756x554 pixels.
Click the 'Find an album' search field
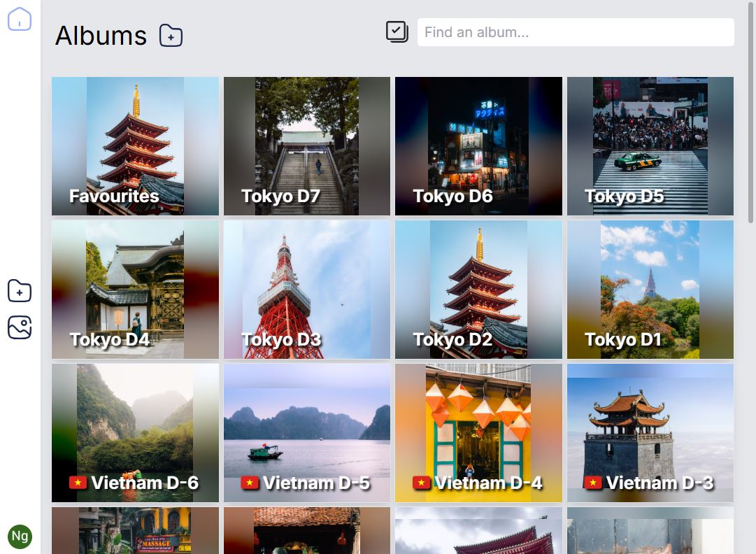(575, 31)
